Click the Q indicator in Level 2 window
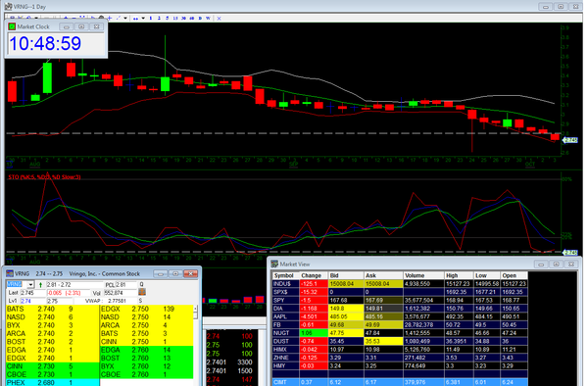 tap(142, 284)
